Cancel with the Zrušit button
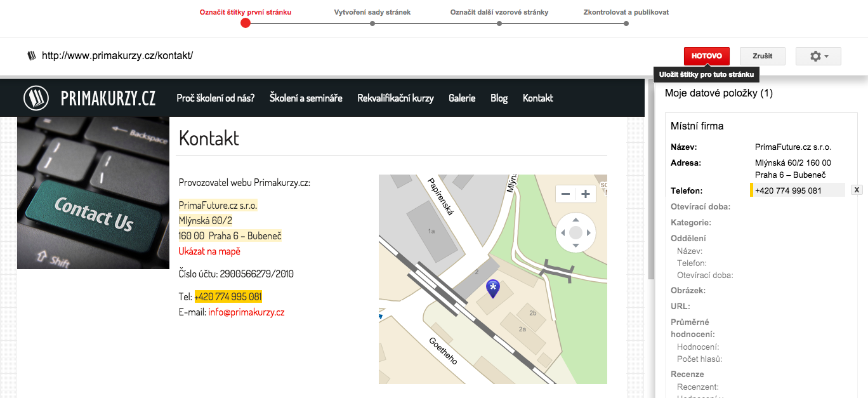Viewport: 868px width, 398px height. (x=763, y=56)
